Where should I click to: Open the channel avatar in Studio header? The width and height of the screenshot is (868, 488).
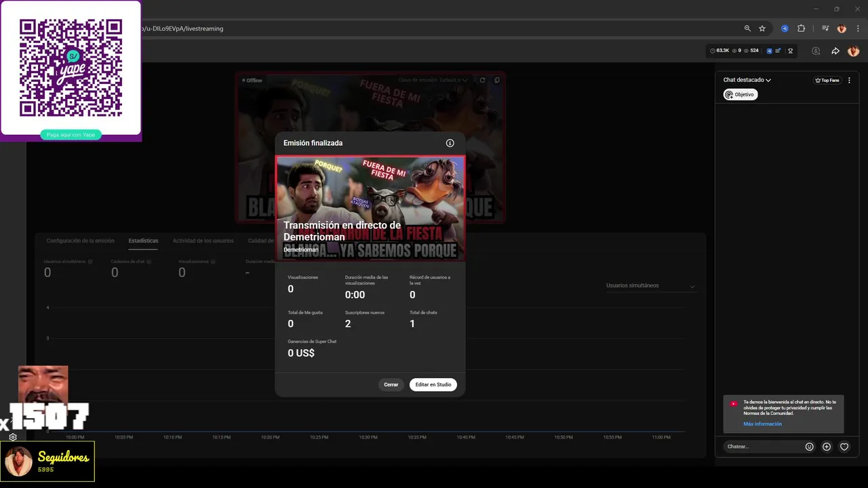[853, 51]
